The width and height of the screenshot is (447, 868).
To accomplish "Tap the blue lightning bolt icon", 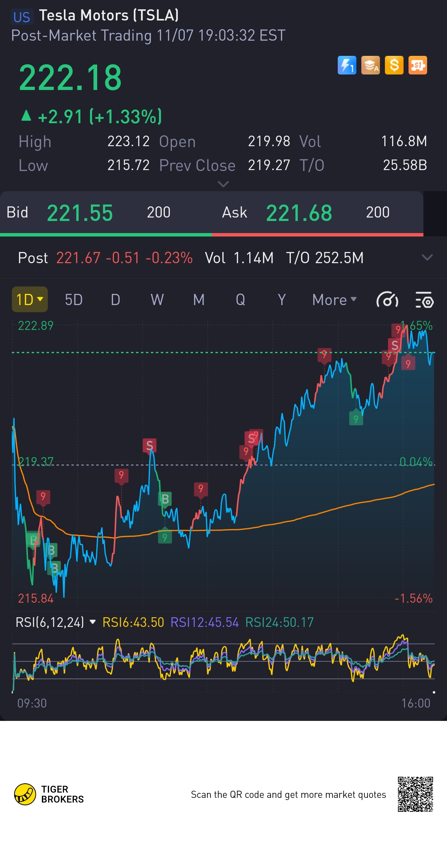I will click(347, 65).
